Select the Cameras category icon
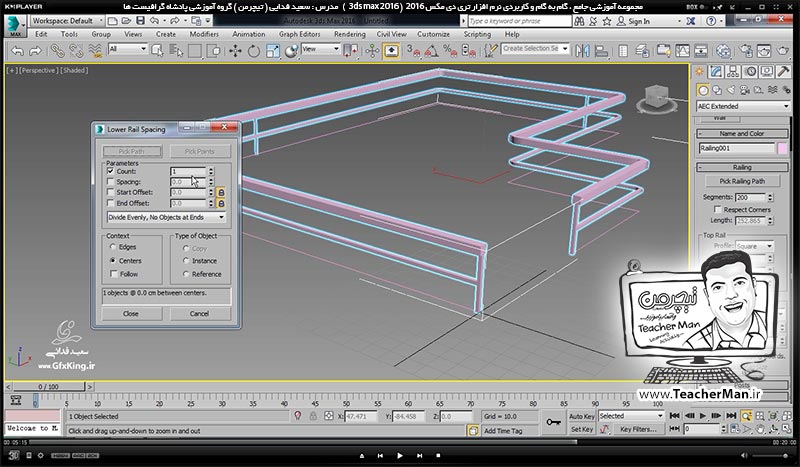The height and width of the screenshot is (467, 800). pyautogui.click(x=745, y=90)
